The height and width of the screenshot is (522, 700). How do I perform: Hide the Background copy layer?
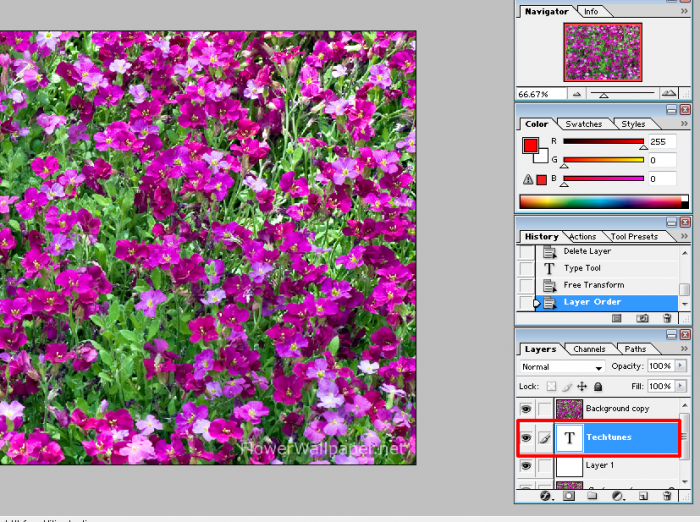click(526, 409)
